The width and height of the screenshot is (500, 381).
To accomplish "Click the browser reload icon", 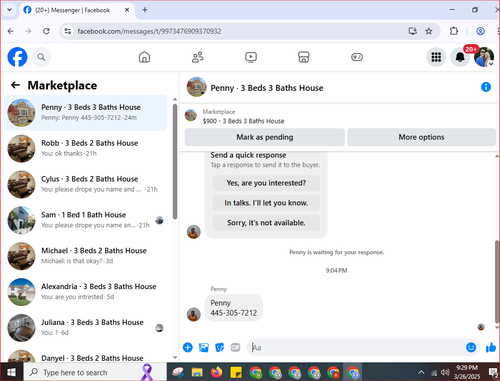I will pos(46,31).
